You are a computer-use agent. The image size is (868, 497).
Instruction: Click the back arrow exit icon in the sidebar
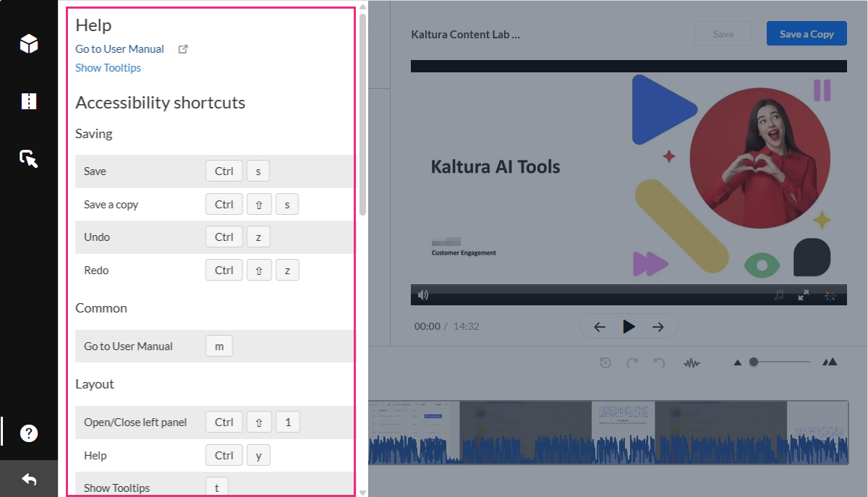[x=29, y=479]
